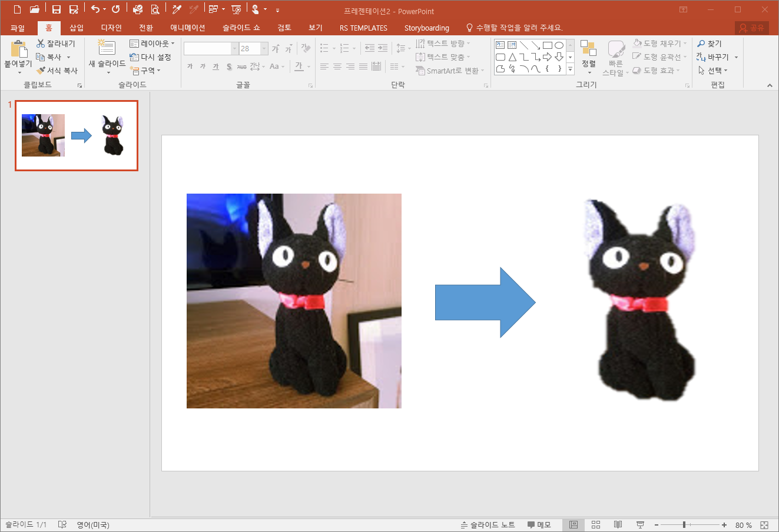779x532 pixels.
Task: Switch to the Transitions (전환) tab
Action: click(146, 28)
